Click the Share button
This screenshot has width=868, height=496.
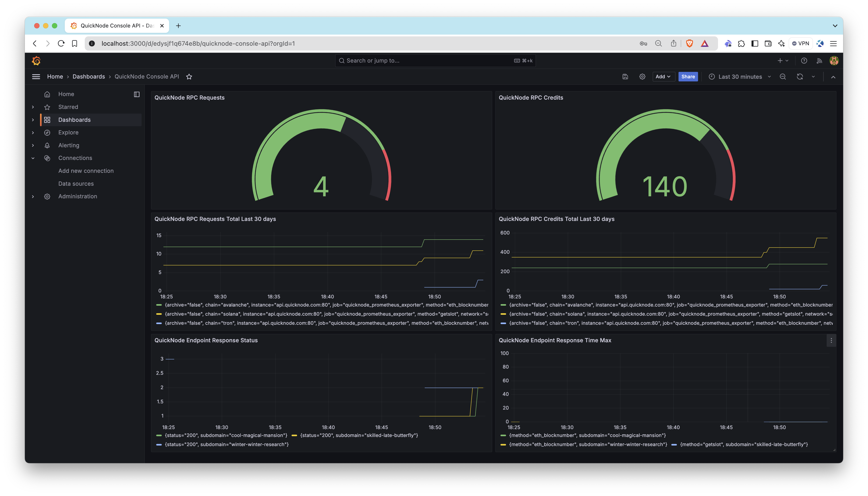688,76
